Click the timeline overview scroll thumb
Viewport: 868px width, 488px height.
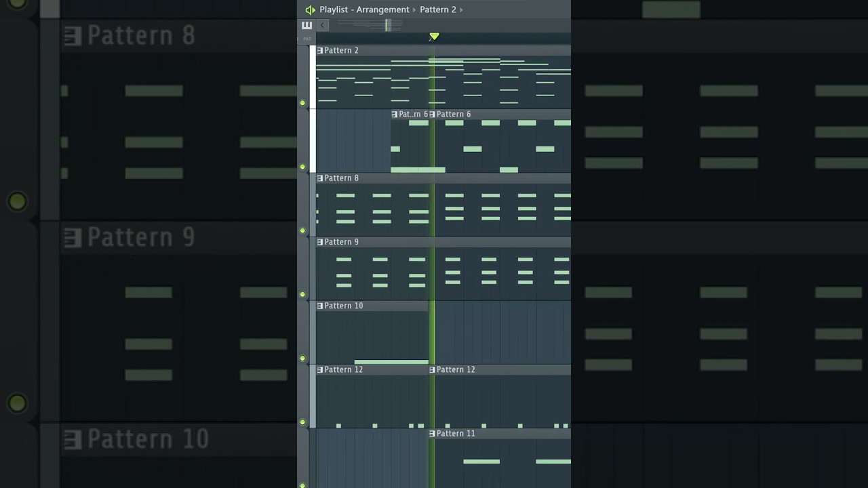click(x=387, y=25)
